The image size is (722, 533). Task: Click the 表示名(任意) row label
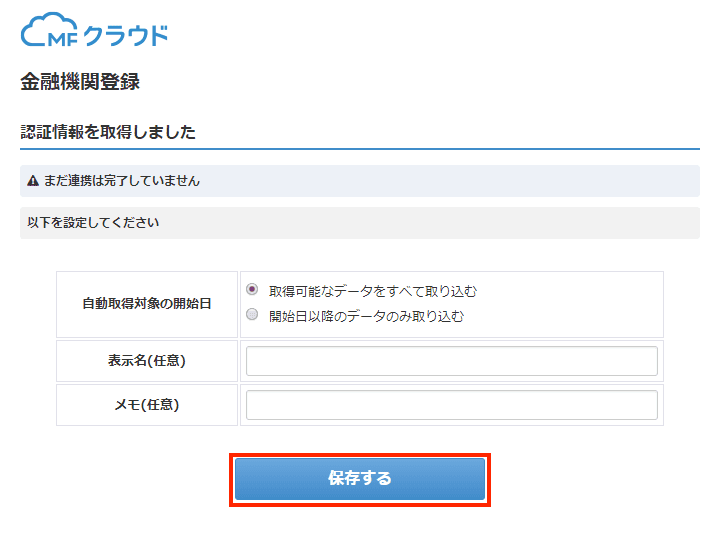(x=147, y=361)
